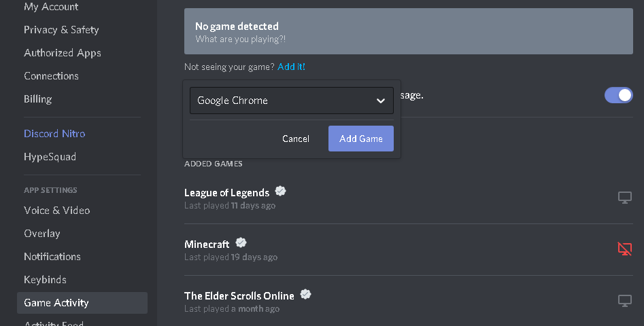Turn off the status message toggle switch
Image resolution: width=644 pixels, height=326 pixels.
pos(618,95)
